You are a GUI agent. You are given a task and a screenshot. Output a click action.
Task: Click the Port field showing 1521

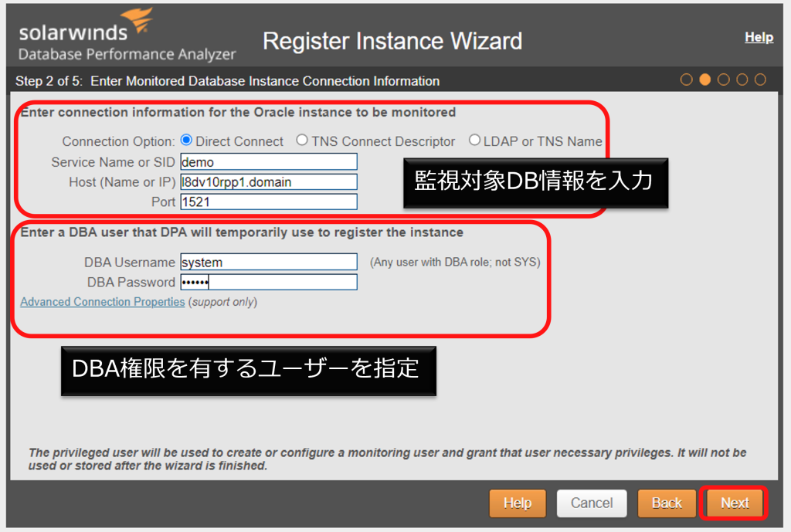268,202
